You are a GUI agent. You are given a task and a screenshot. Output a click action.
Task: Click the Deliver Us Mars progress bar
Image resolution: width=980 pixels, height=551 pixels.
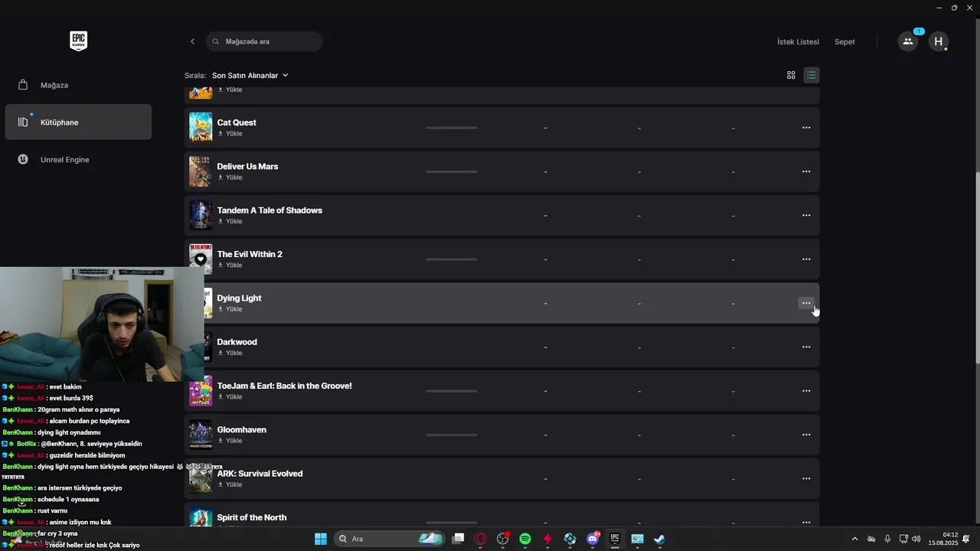pos(452,171)
